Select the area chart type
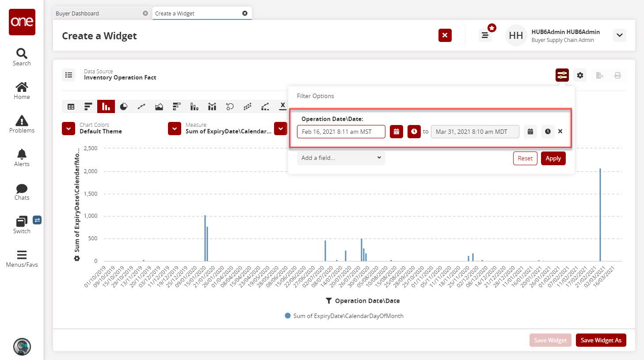The width and height of the screenshot is (644, 360). click(x=159, y=106)
